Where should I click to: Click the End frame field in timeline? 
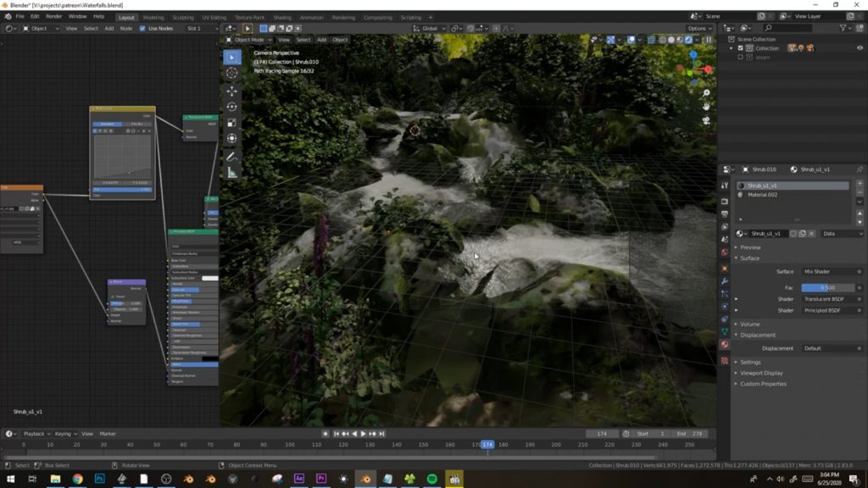click(x=690, y=434)
